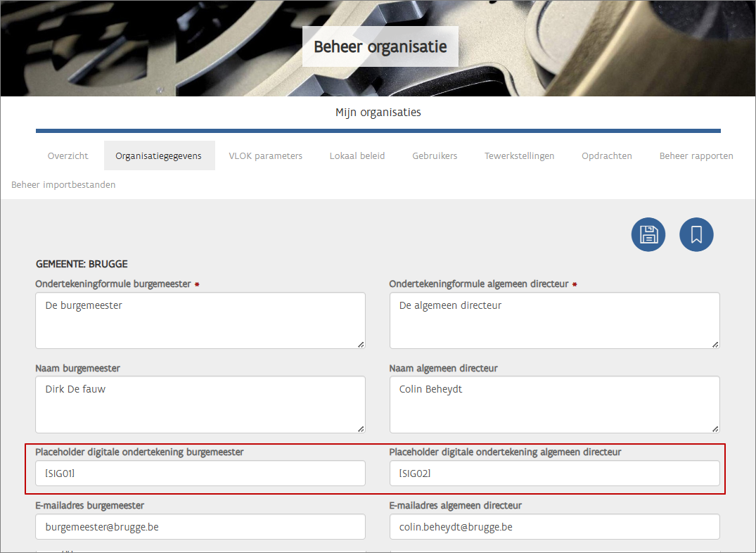Click the E-mailadres algemeen directeur input field
Image resolution: width=756 pixels, height=553 pixels.
[x=554, y=527]
